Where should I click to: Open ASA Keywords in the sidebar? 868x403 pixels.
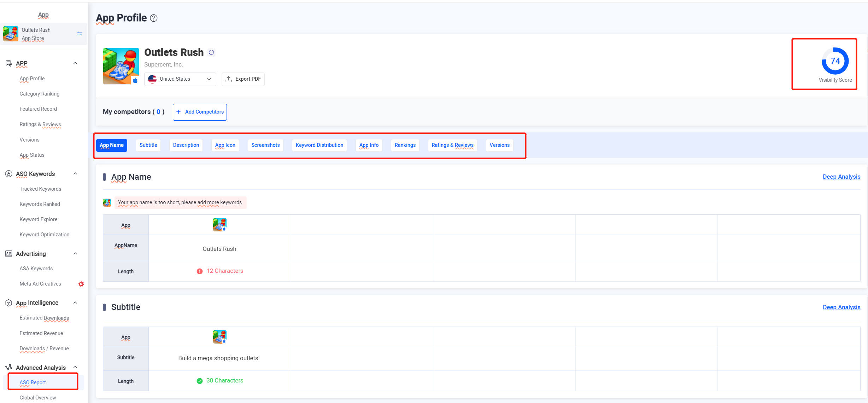pos(36,269)
